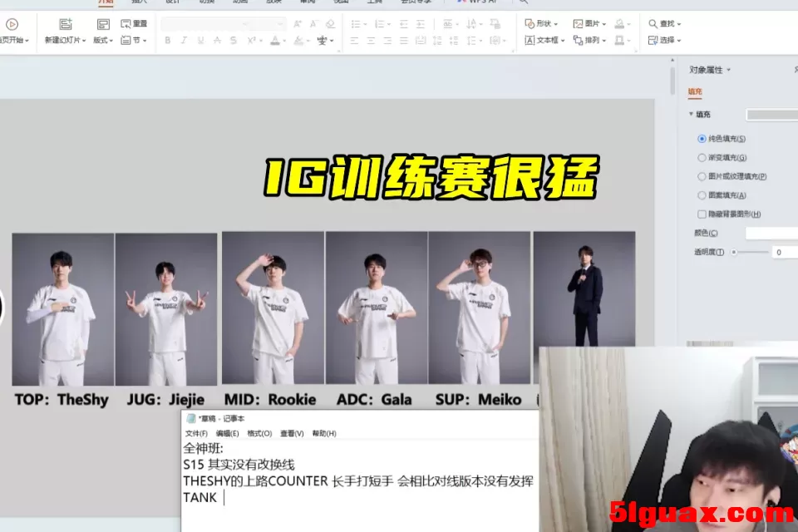Click the New Slide (新建幻灯片) icon
This screenshot has height=532, width=798.
tap(65, 24)
